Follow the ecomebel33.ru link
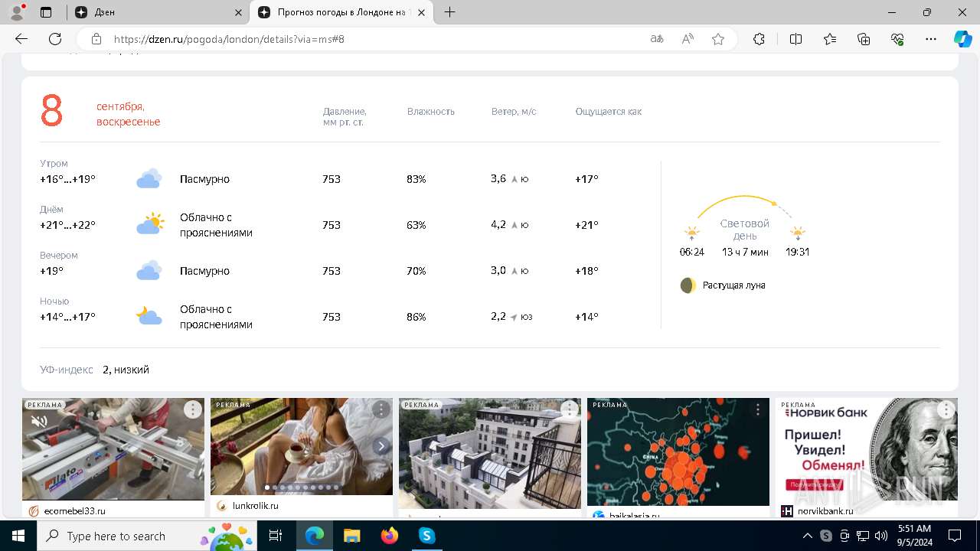The width and height of the screenshot is (980, 551). click(75, 510)
